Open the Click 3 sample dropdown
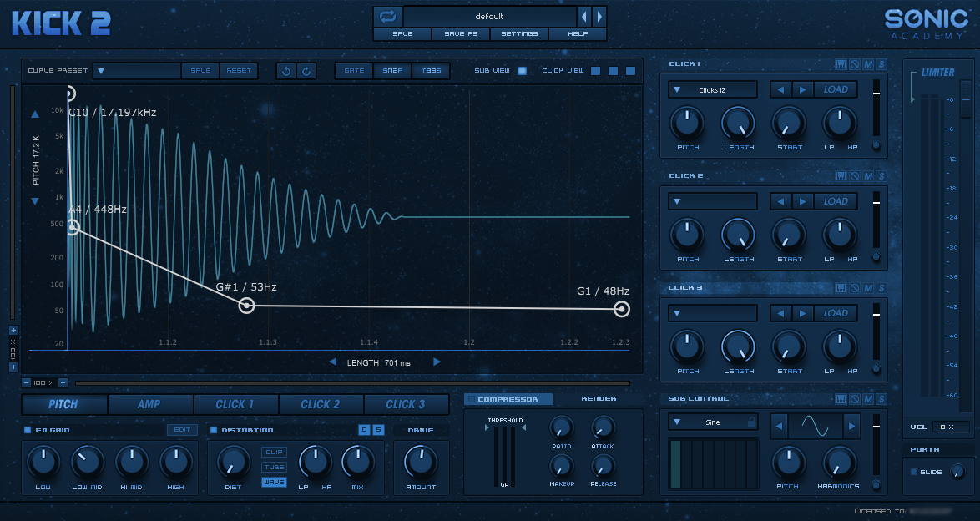This screenshot has height=521, width=980. point(713,313)
